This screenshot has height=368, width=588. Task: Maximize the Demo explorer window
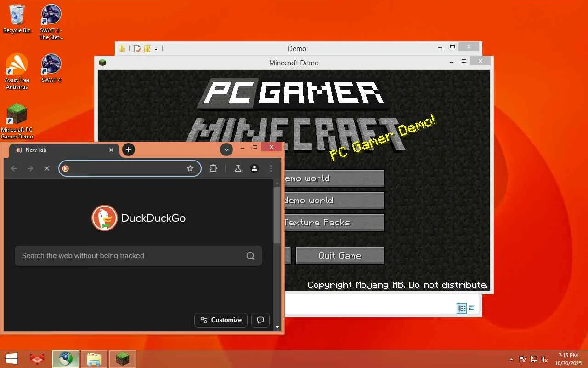[x=452, y=46]
